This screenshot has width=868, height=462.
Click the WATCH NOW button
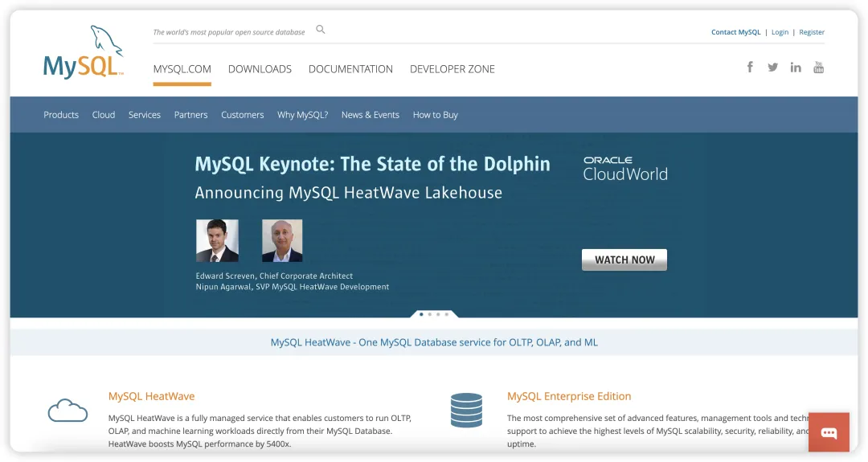point(624,260)
